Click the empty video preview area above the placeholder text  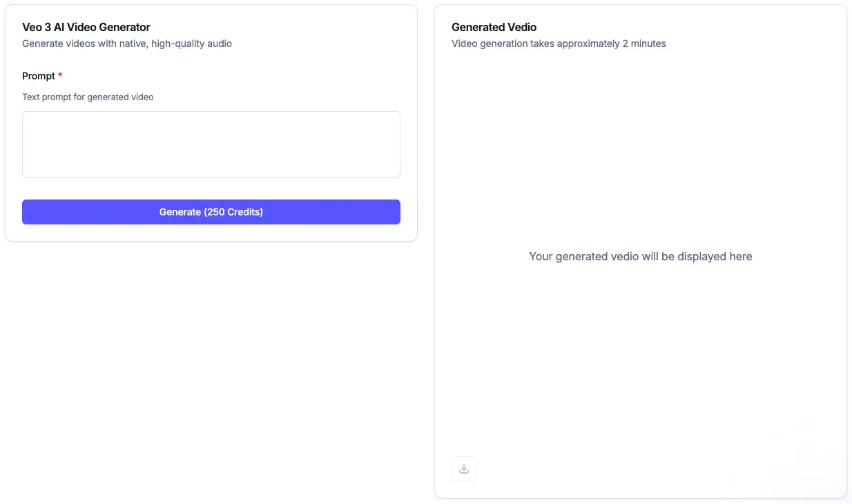coord(640,152)
